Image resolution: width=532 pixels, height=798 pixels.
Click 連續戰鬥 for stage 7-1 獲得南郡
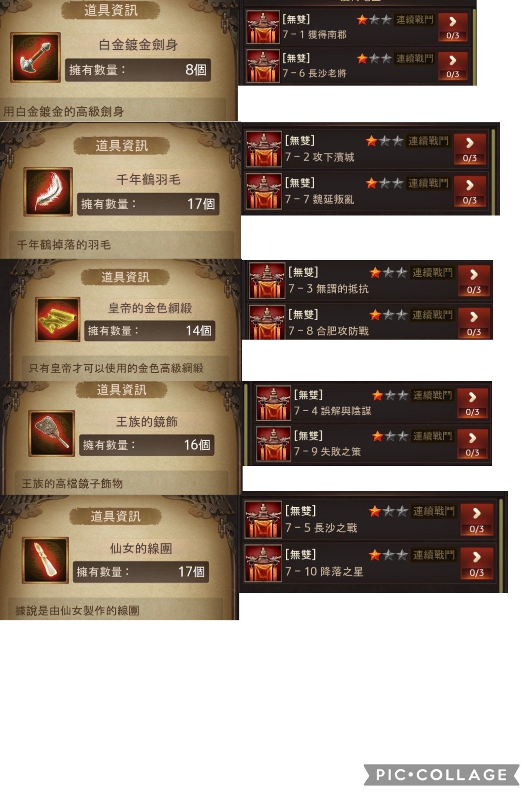coord(415,20)
